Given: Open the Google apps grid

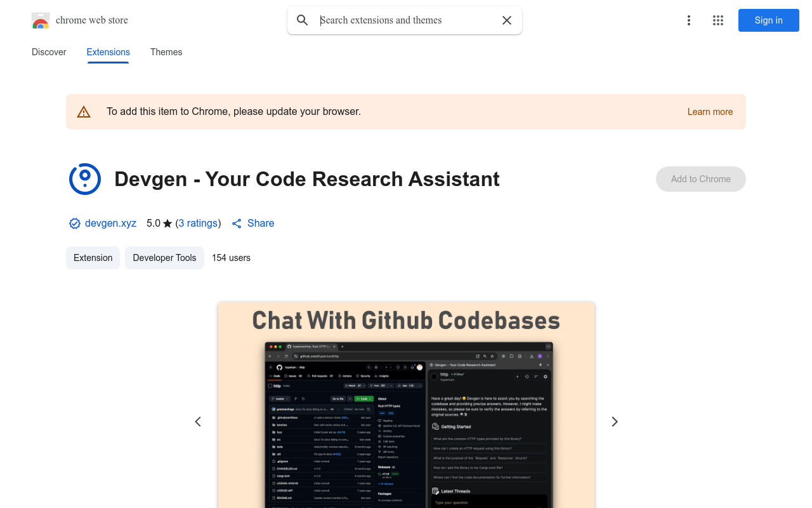Looking at the screenshot, I should tap(718, 20).
